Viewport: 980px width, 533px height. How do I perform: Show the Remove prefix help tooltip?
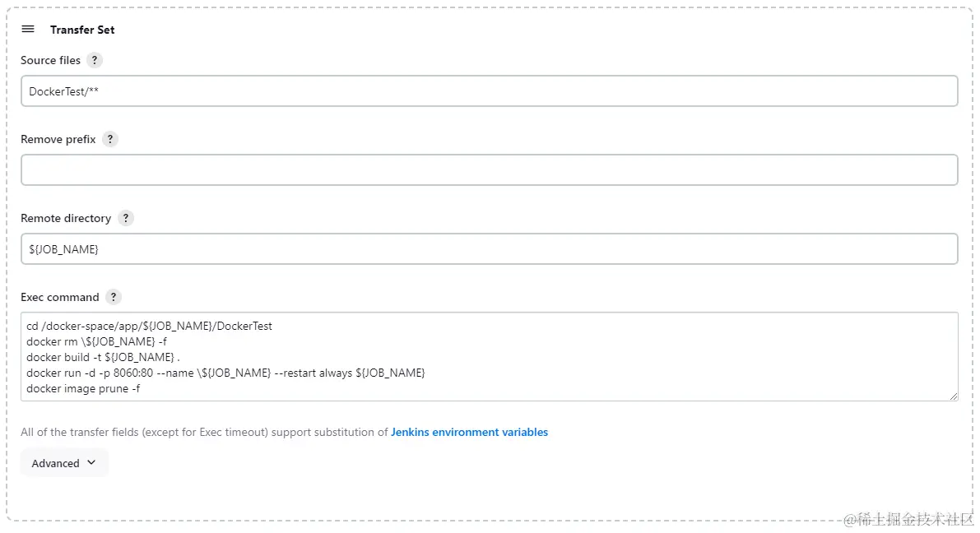pos(110,139)
